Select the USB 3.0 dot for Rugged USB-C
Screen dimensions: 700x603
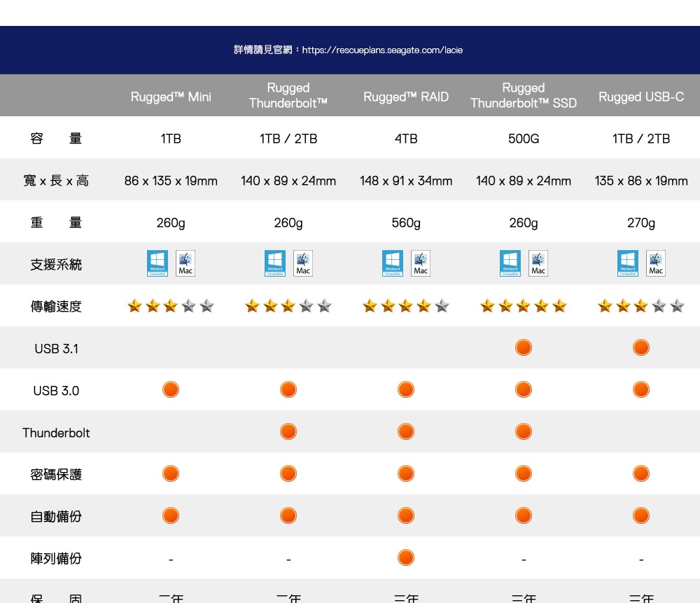(x=641, y=389)
